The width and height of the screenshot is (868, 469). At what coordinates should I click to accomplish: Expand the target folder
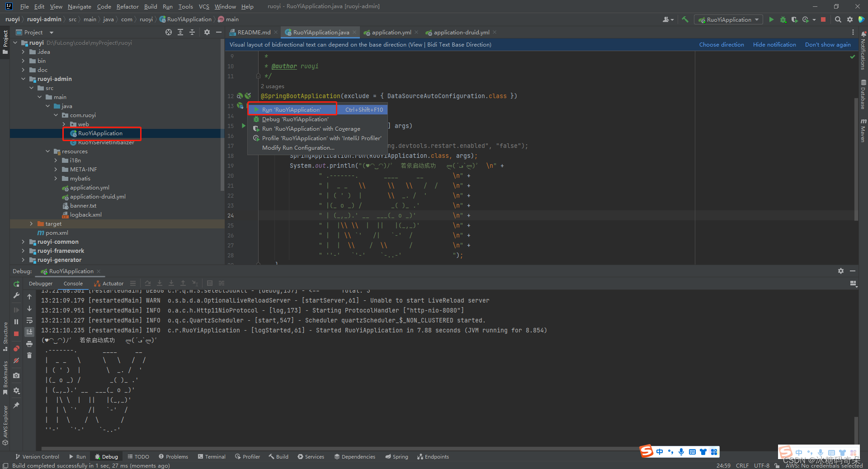(x=31, y=224)
